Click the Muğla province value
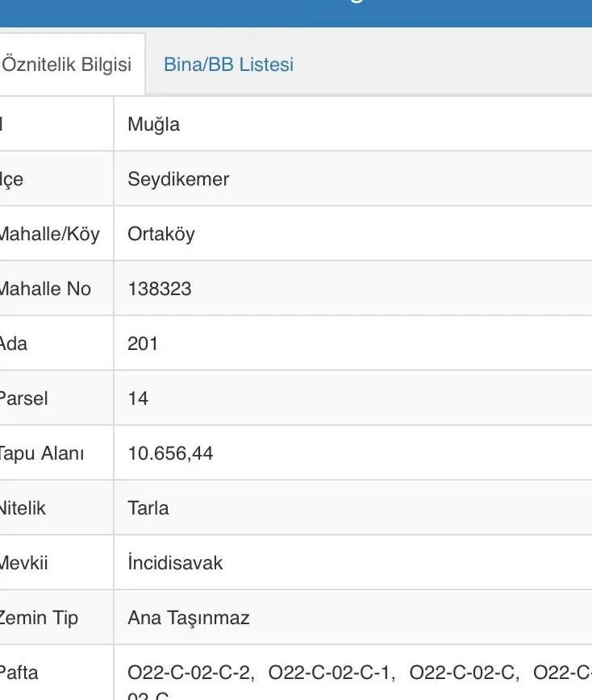The height and width of the screenshot is (700, 592). [153, 124]
